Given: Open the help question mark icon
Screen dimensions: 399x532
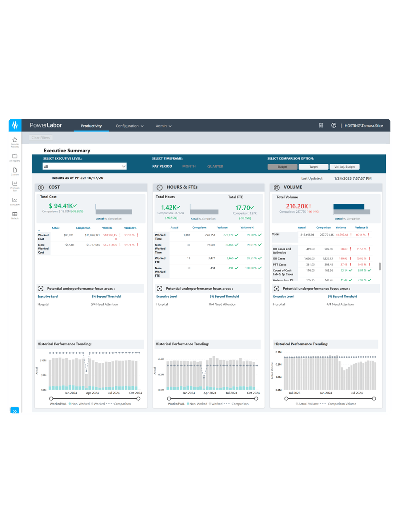Looking at the screenshot, I should pos(334,125).
